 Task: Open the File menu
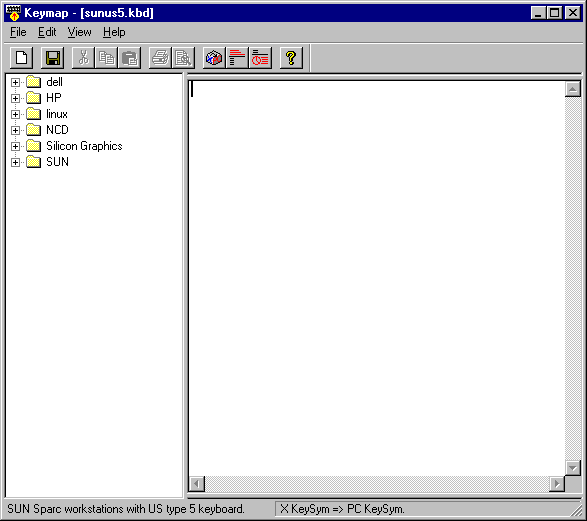18,32
